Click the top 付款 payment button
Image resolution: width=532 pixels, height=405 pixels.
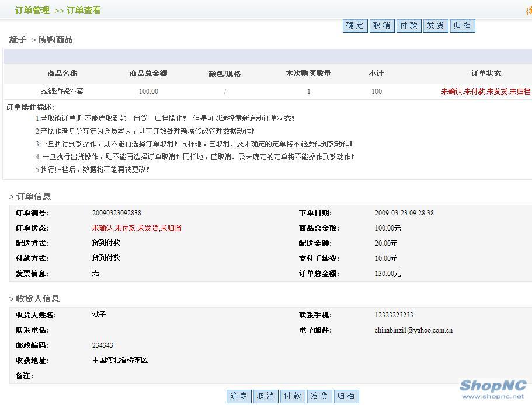click(408, 26)
